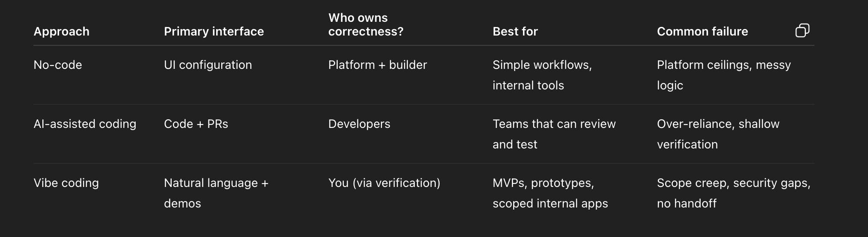
Task: Select the You (via verification) cell
Action: 384,183
